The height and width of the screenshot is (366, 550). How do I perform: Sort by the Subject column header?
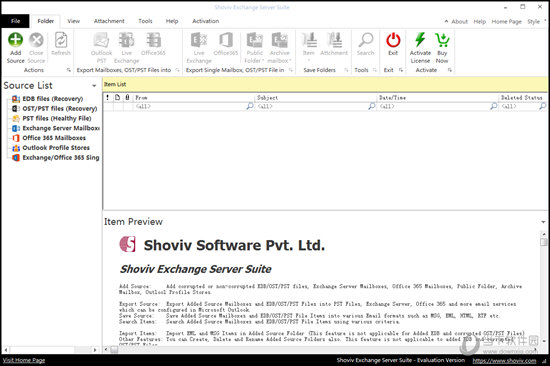coord(315,98)
